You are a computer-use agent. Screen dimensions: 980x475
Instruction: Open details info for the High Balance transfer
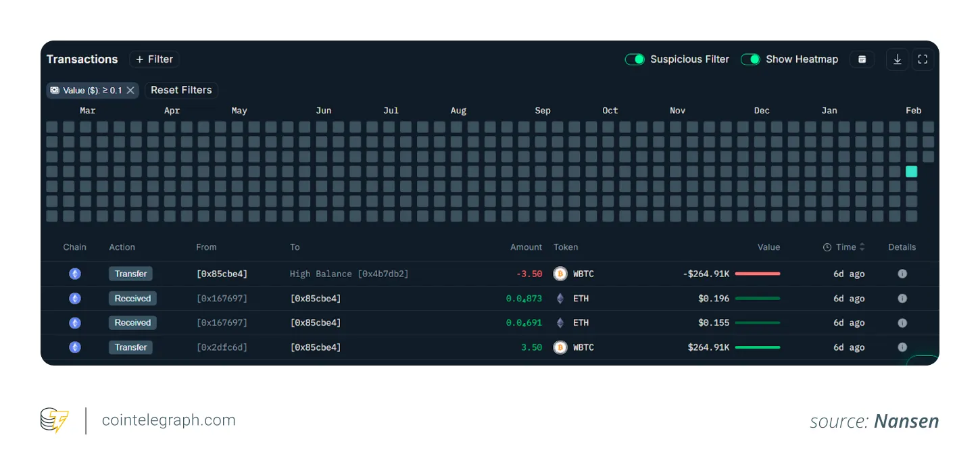(x=902, y=274)
